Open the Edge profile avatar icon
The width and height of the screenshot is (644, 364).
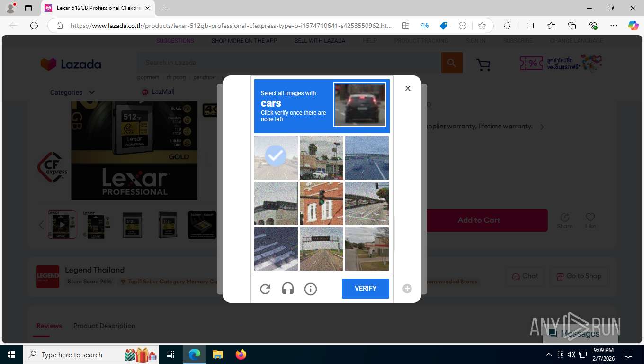click(x=10, y=8)
